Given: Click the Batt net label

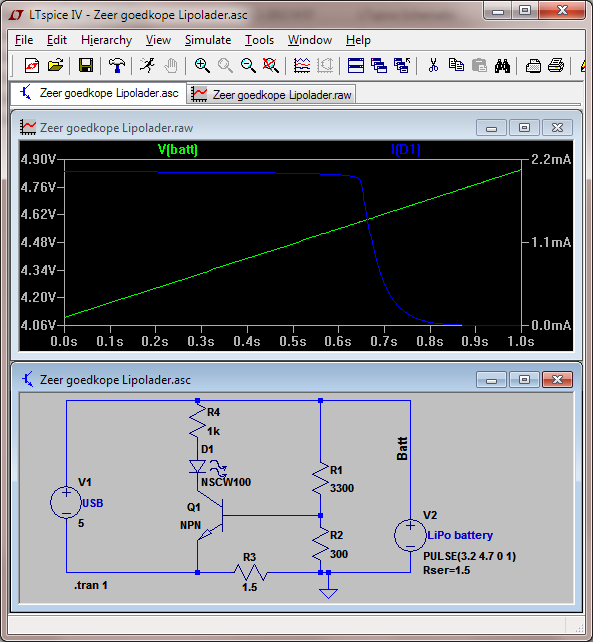Looking at the screenshot, I should point(402,449).
